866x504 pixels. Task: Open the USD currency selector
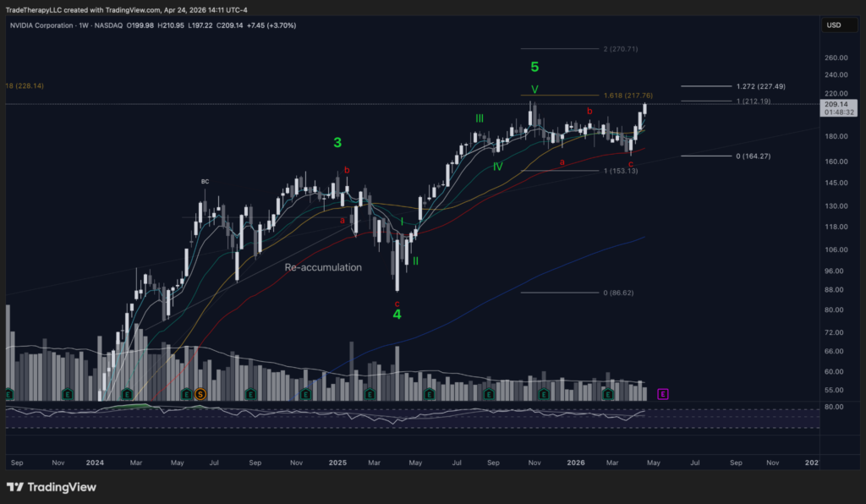(x=839, y=25)
